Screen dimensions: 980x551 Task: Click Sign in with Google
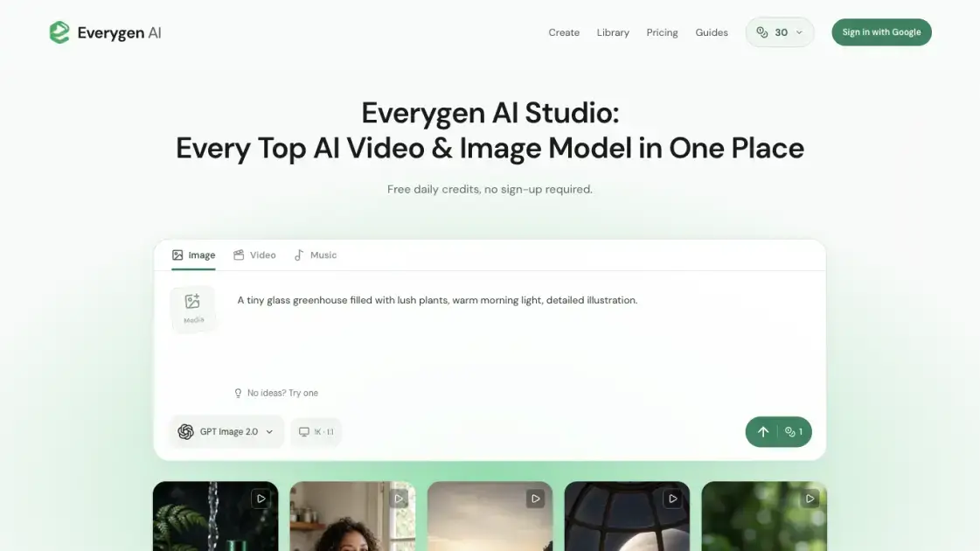tap(881, 32)
